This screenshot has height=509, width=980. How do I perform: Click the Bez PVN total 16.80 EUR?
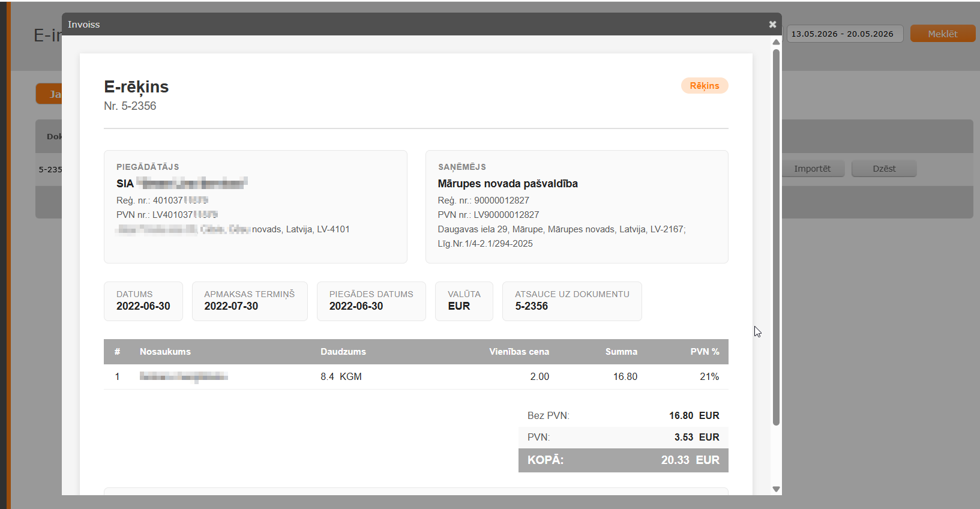(694, 415)
